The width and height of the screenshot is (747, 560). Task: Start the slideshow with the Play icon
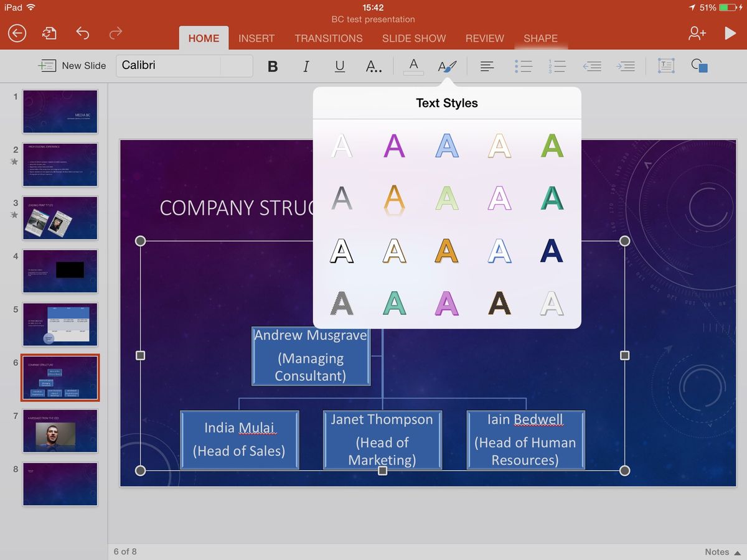point(730,34)
